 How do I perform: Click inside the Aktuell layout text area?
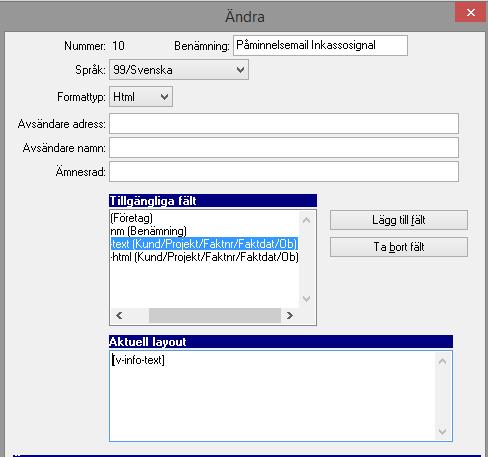[273, 396]
